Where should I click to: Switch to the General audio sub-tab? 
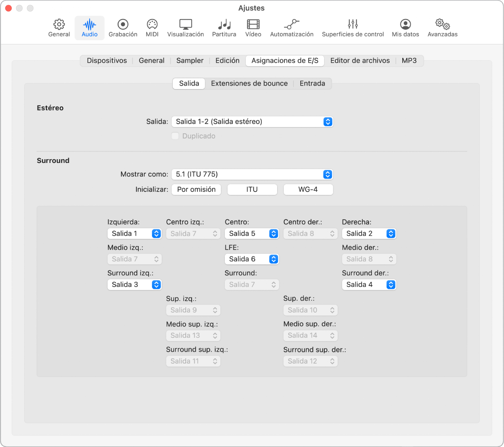pyautogui.click(x=152, y=61)
